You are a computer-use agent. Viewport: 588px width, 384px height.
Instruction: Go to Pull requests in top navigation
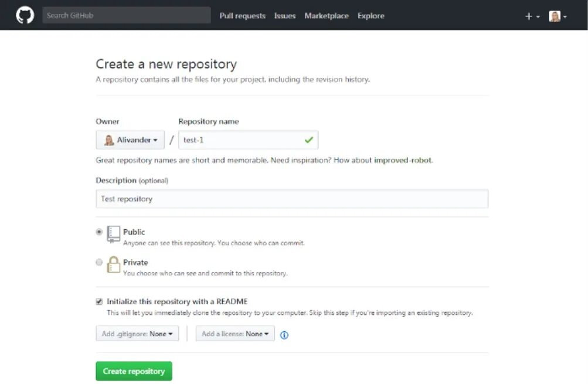tap(242, 16)
